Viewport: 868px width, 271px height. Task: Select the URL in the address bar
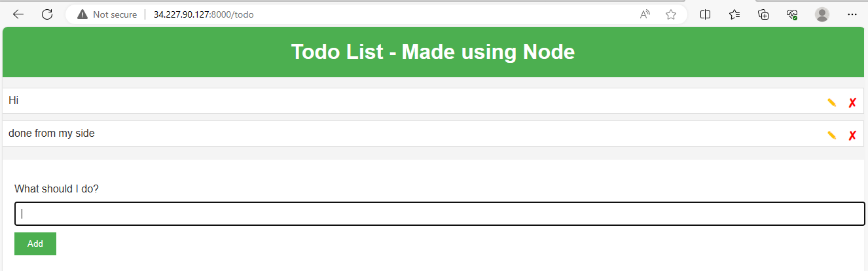pos(204,14)
